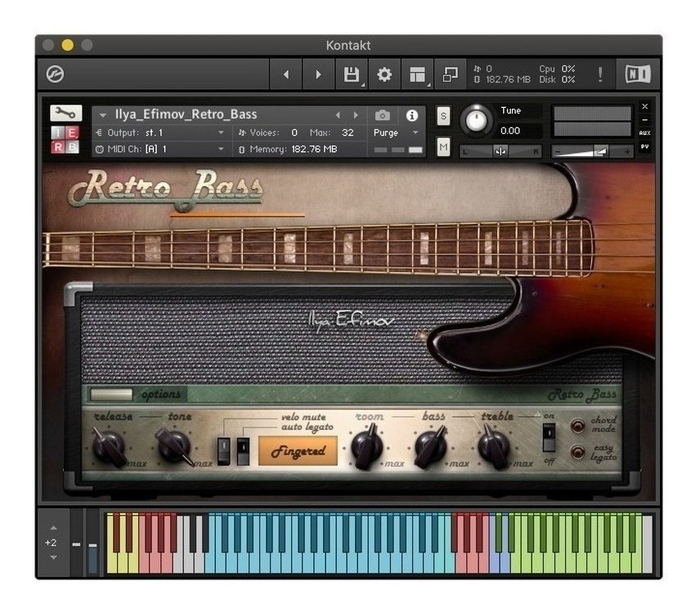Click the Memory 182.76 MB readout
The width and height of the screenshot is (700, 613).
289,149
